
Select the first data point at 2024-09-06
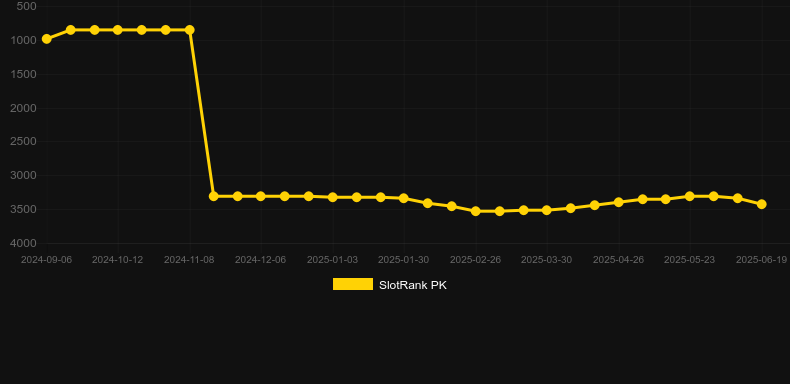(46, 39)
